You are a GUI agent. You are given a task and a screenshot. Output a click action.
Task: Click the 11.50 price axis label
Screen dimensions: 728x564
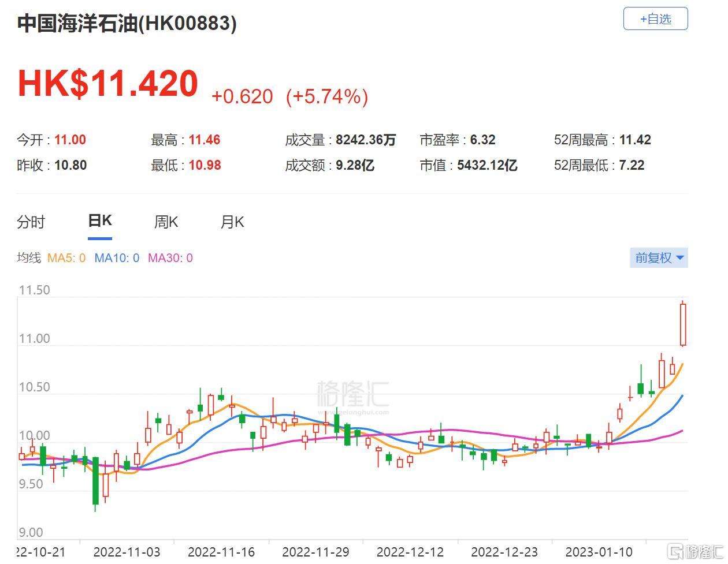click(x=35, y=290)
